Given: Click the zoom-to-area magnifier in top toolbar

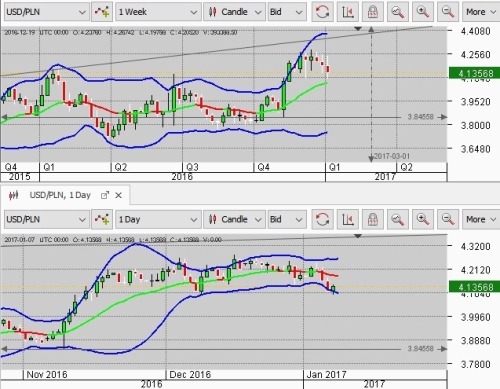Looking at the screenshot, I should 397,12.
